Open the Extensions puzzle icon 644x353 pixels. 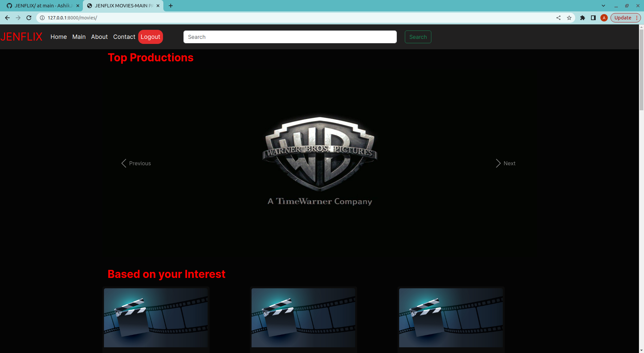[x=583, y=18]
